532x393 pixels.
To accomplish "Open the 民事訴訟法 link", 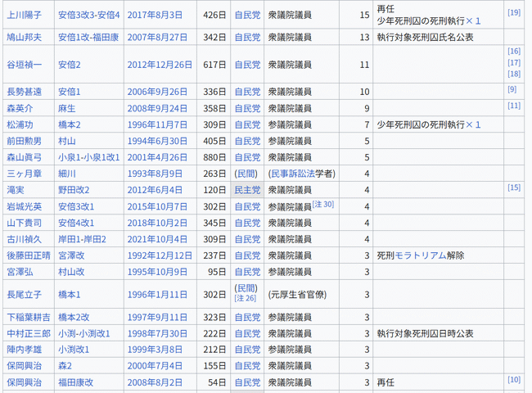I will (293, 174).
